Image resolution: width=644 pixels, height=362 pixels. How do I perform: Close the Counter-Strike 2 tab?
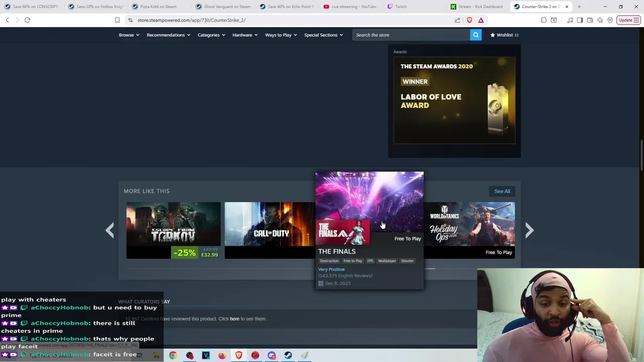tap(567, 7)
